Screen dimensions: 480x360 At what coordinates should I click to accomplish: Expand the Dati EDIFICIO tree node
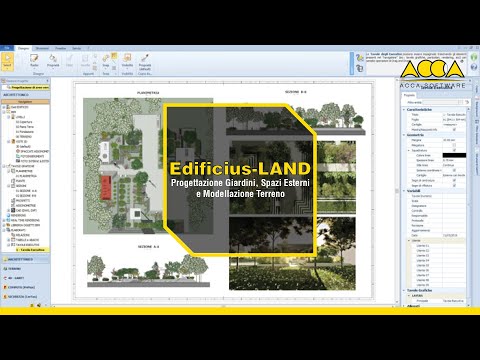coord(4,107)
